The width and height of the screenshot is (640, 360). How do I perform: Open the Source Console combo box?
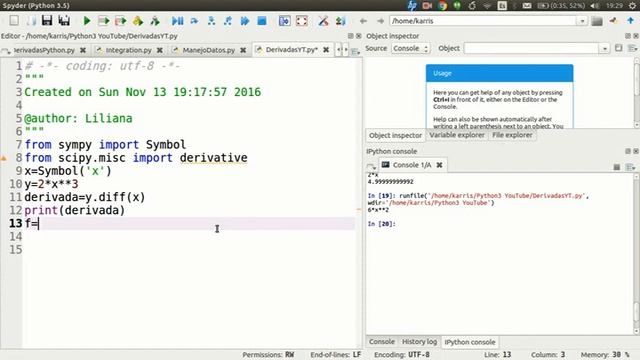click(411, 48)
